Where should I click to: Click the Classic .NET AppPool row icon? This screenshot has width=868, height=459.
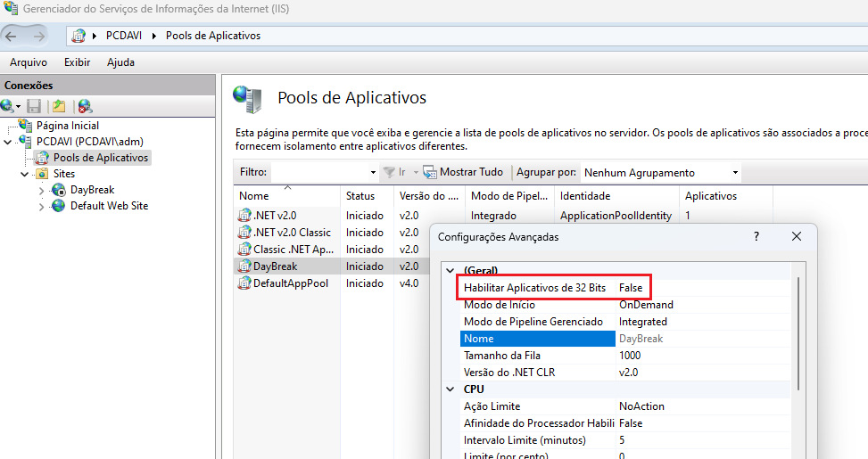coord(244,250)
